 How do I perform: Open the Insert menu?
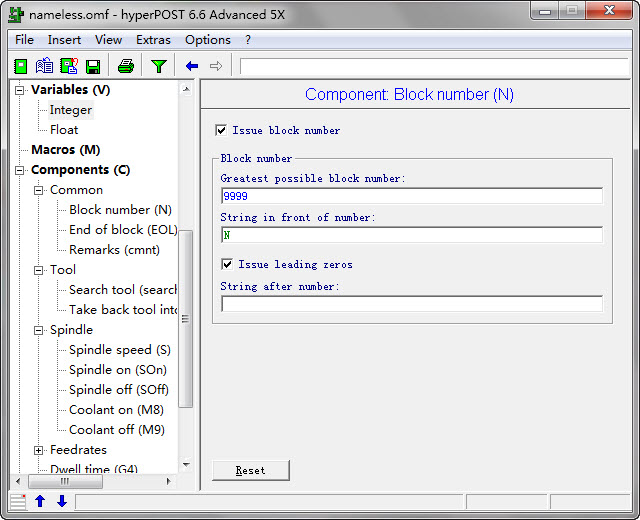(x=64, y=40)
